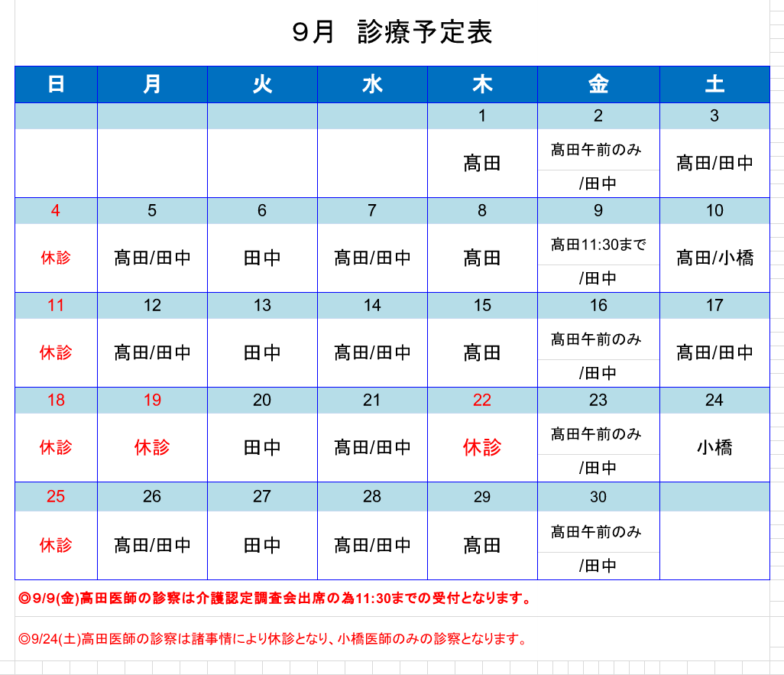Click date cell 1
The image size is (784, 675).
(482, 116)
